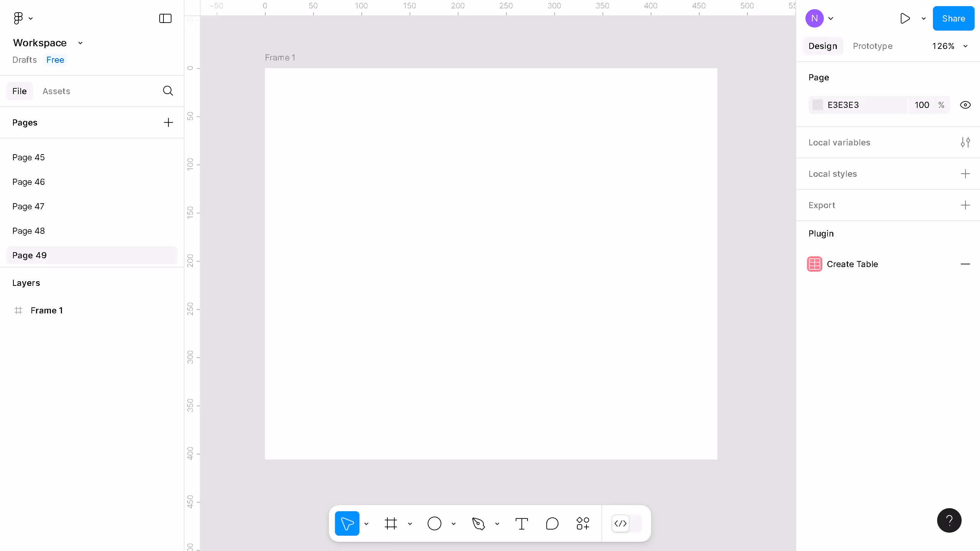Open the comment tool
Screen dimensions: 980x551
point(551,523)
